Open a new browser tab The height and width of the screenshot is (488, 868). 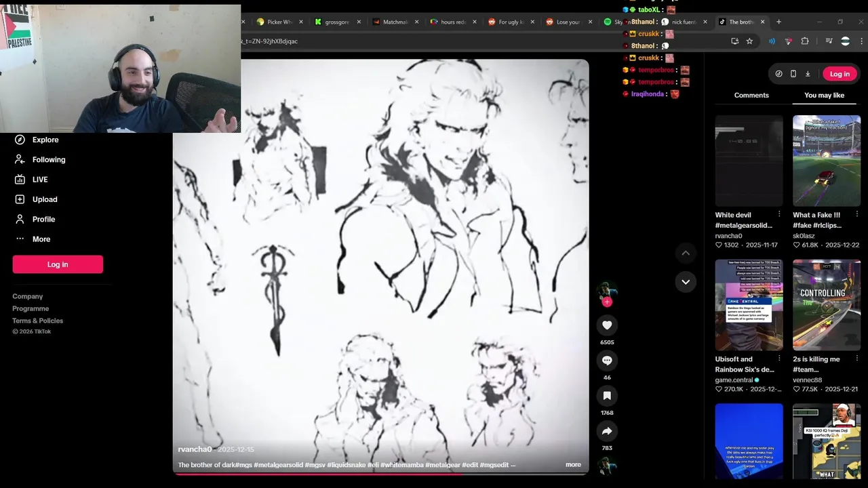[778, 22]
